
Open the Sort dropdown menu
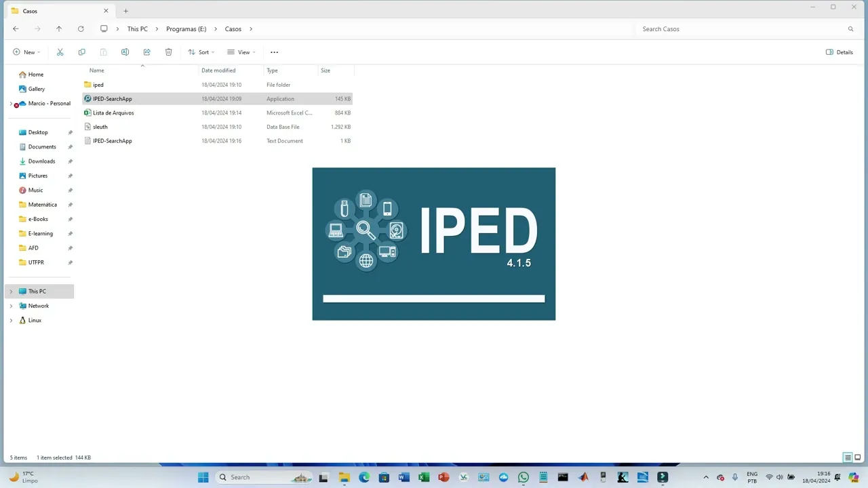coord(201,52)
